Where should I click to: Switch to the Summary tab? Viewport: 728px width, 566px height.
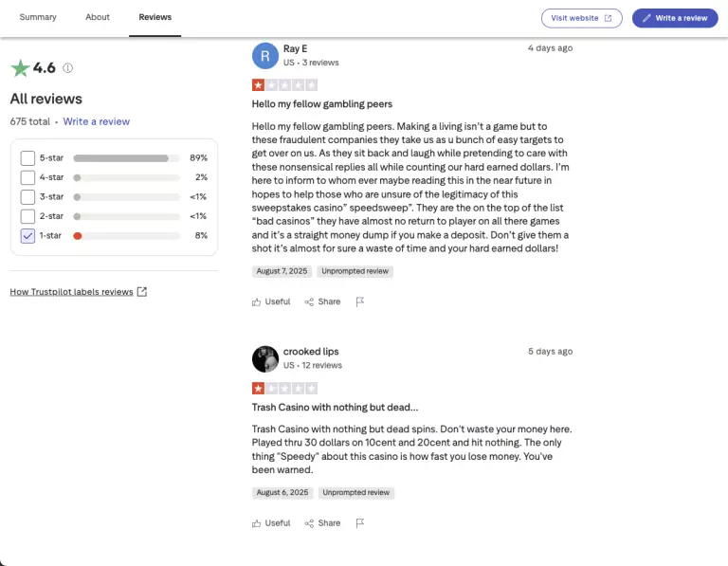(38, 17)
